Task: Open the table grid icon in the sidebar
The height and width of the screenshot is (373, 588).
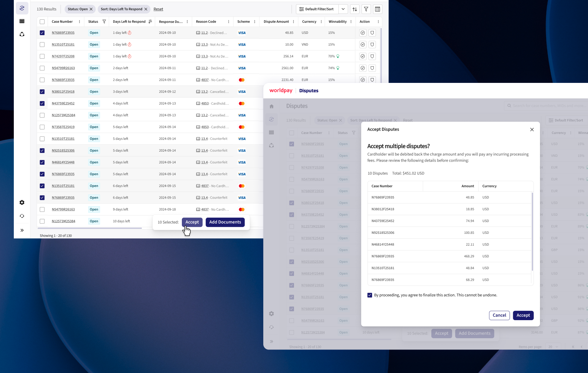Action: [22, 21]
